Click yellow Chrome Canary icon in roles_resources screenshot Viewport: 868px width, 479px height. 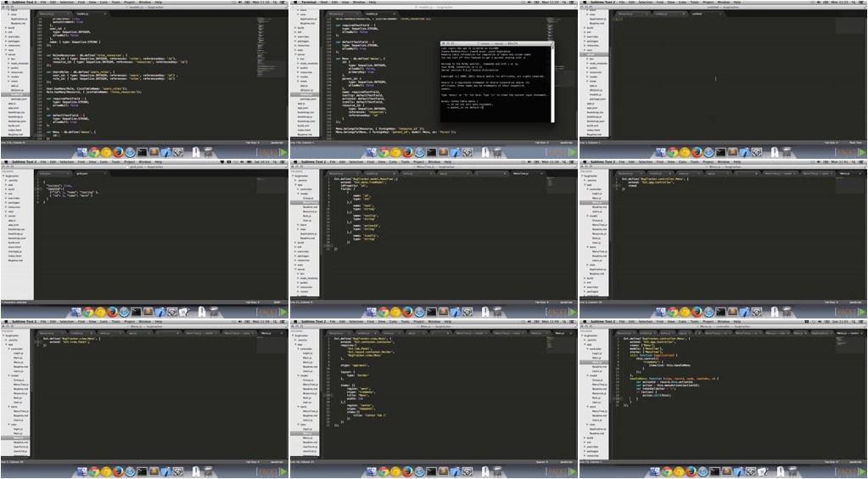106,152
